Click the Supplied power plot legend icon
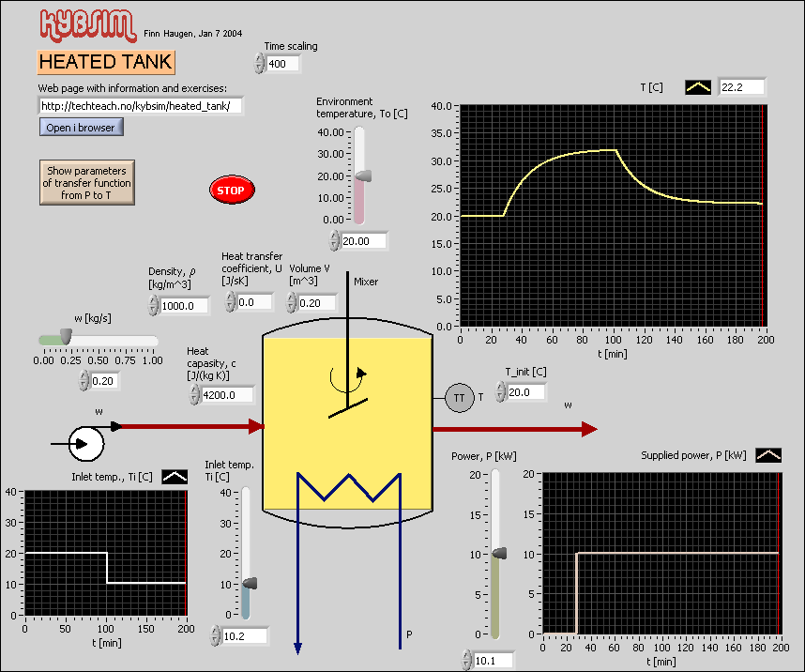The image size is (805, 672). point(767,455)
